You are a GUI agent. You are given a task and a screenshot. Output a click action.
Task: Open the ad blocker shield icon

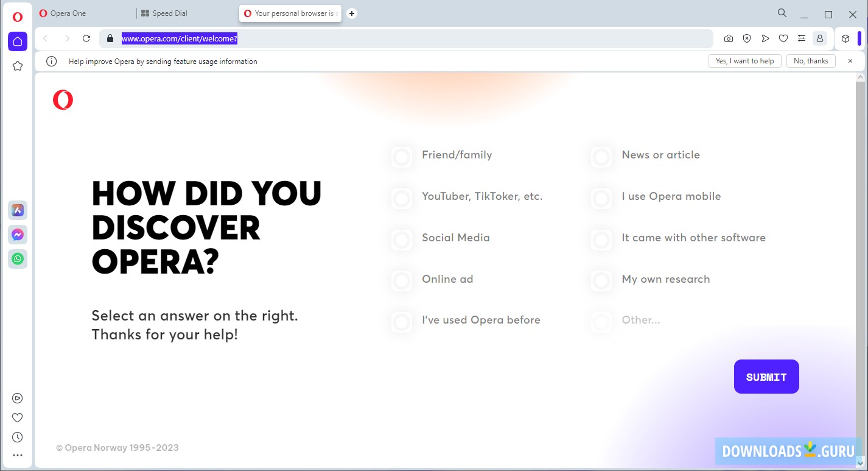tap(747, 38)
